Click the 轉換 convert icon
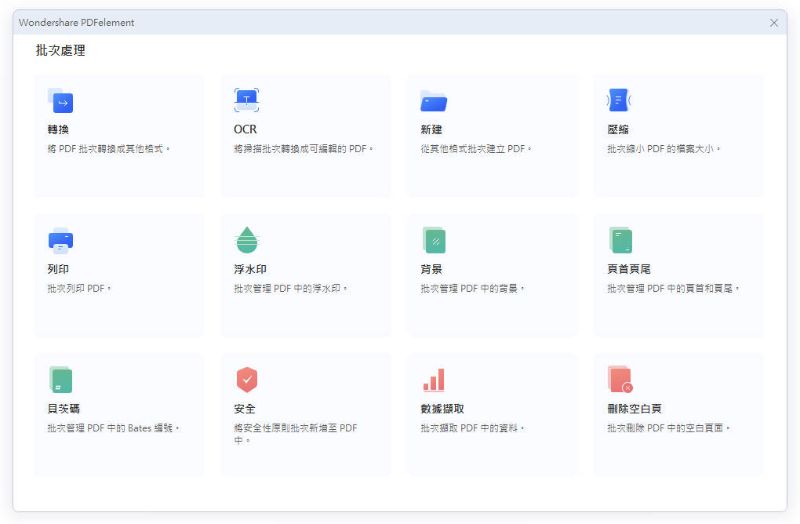This screenshot has height=524, width=800. coord(60,101)
